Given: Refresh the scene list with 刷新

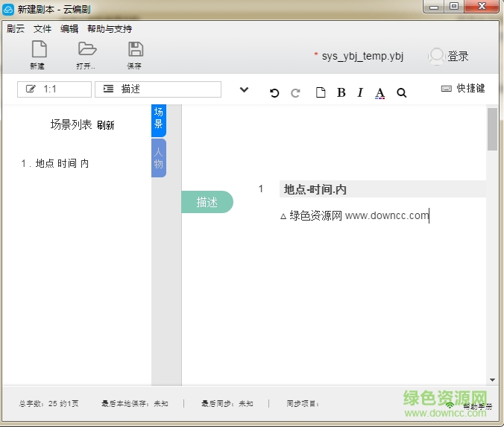Looking at the screenshot, I should click(x=106, y=125).
